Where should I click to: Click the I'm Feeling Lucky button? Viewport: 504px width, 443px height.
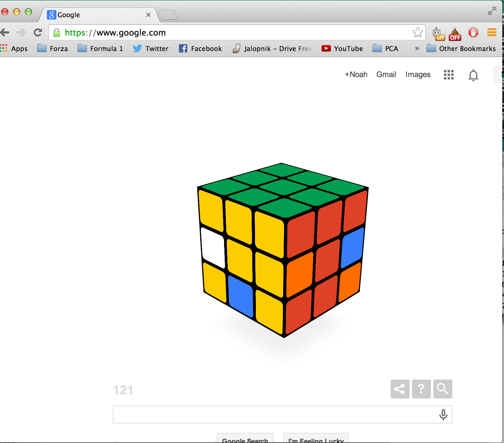pyautogui.click(x=316, y=438)
